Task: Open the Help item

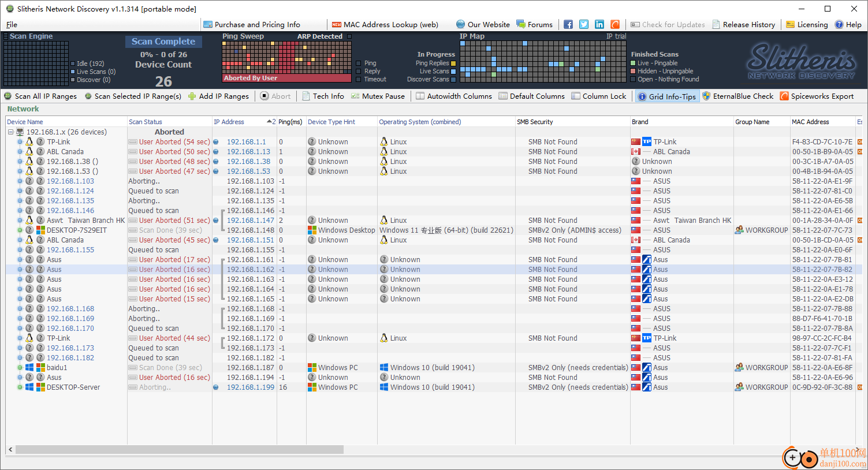Action: point(848,25)
